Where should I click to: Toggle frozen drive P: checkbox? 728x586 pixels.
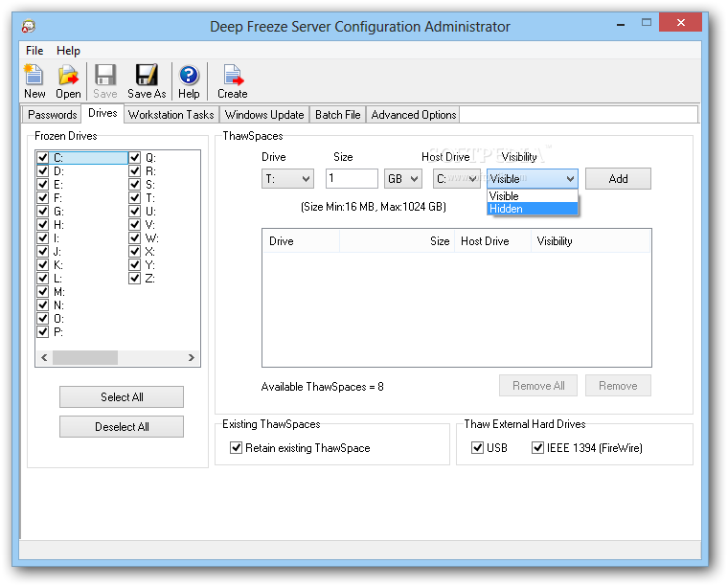point(43,331)
